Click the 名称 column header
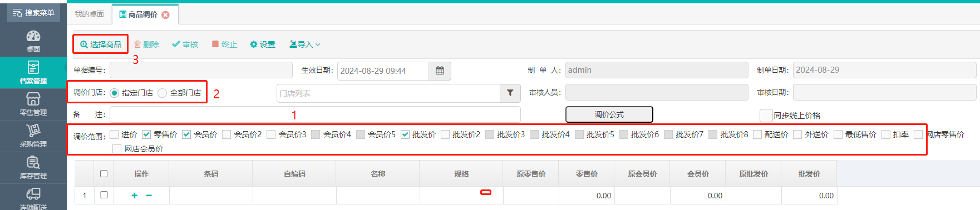 point(378,174)
